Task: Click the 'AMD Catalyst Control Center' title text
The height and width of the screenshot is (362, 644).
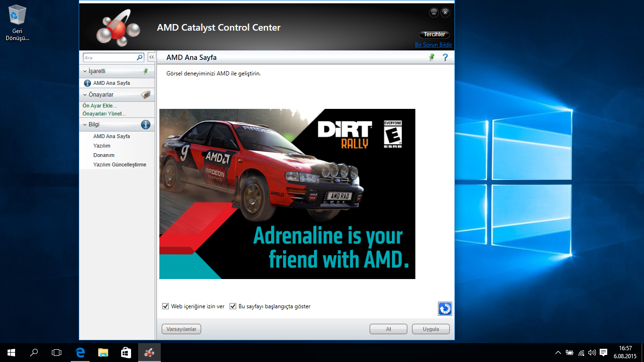Action: 219,28
